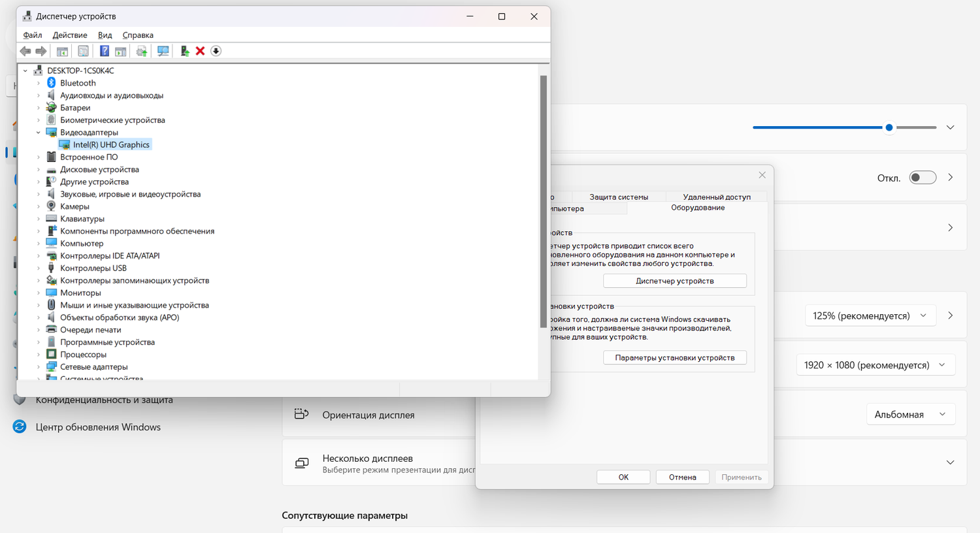Open Properties via the toolbar sheet icon
This screenshot has width=980, height=533.
click(83, 51)
